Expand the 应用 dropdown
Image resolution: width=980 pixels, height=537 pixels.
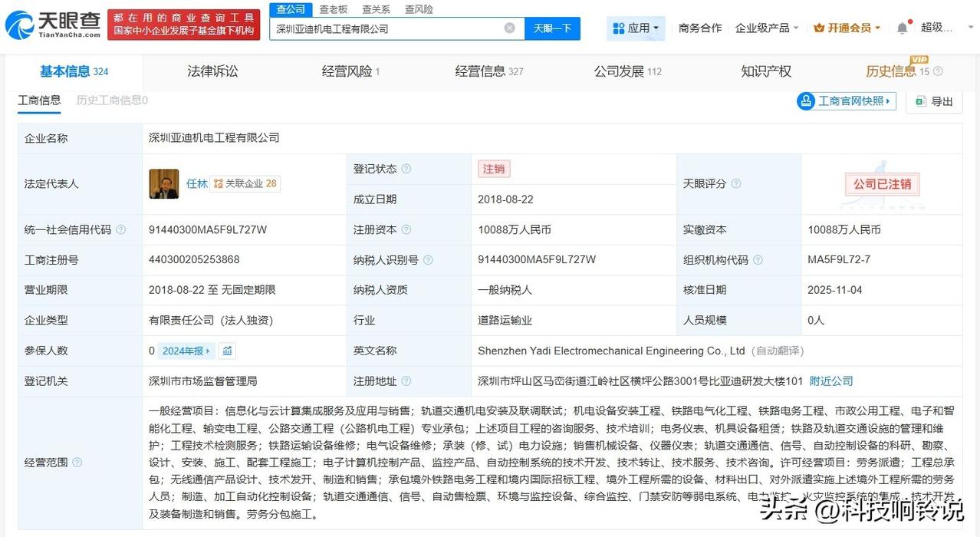[x=636, y=28]
